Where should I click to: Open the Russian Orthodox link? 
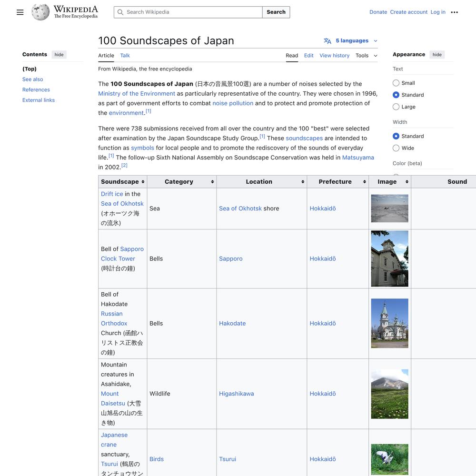pos(114,318)
